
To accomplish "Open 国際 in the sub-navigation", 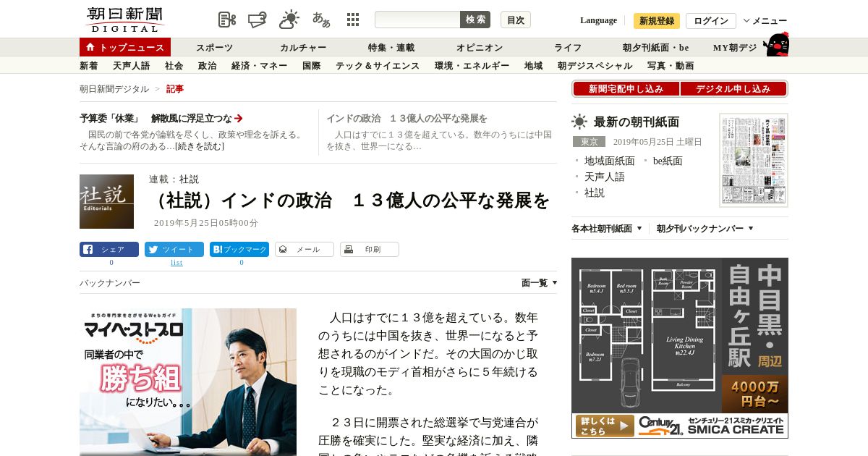I will click(x=312, y=66).
